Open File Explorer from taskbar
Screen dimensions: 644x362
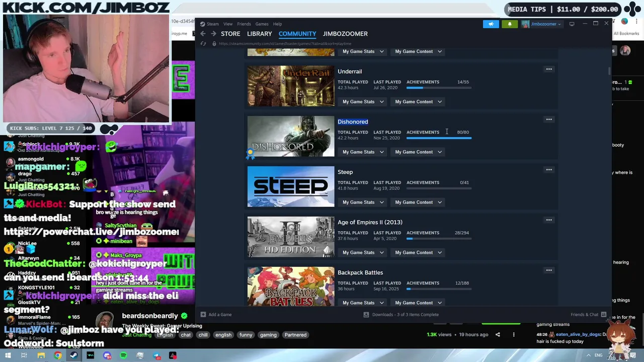[41, 355]
